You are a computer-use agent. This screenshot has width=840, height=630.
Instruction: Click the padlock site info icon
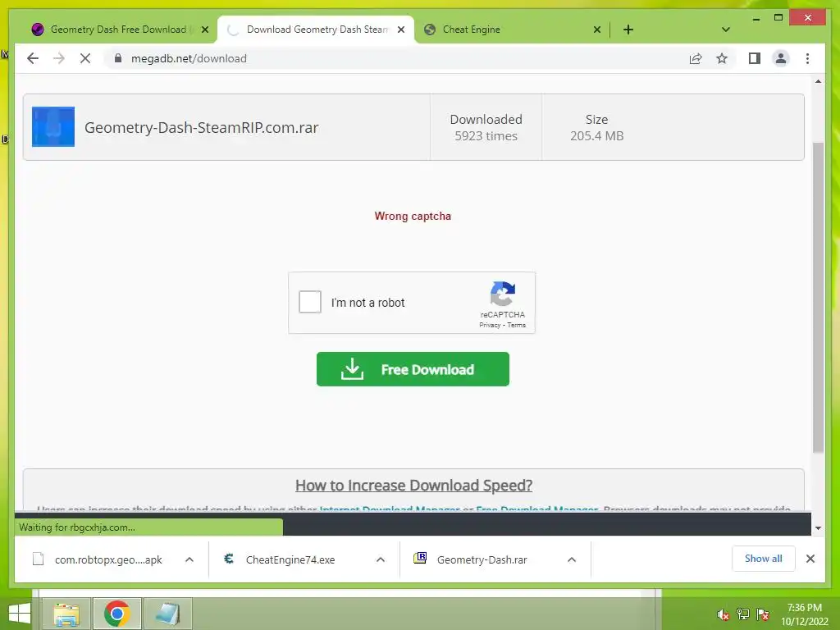pyautogui.click(x=118, y=58)
